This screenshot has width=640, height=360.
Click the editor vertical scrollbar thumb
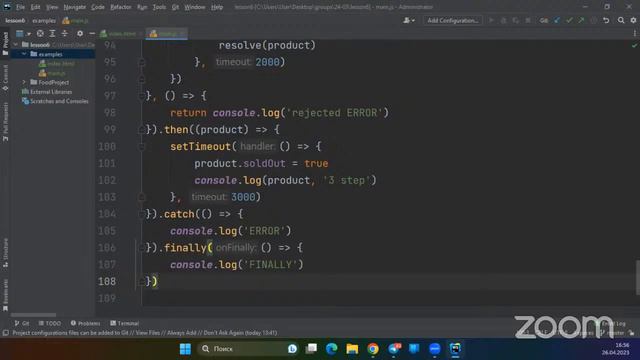[638, 277]
